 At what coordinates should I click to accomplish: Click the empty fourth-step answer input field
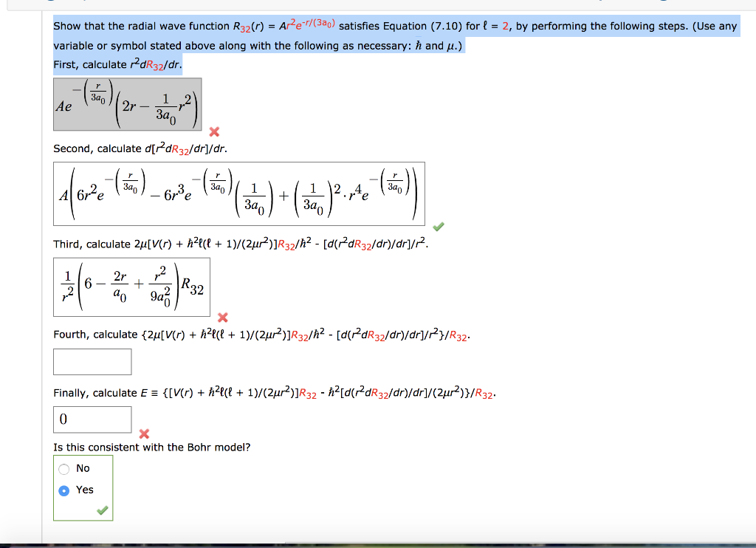(x=92, y=361)
